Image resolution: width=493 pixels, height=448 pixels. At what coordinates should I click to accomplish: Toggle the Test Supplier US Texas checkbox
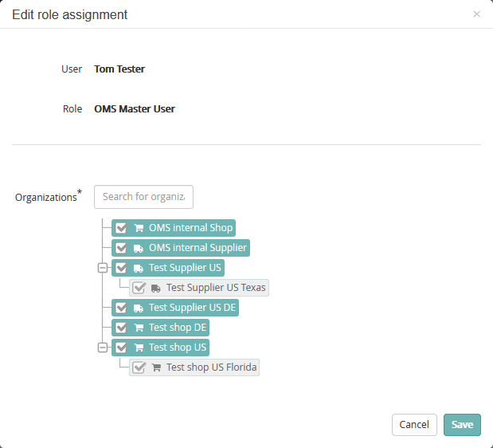click(x=139, y=288)
